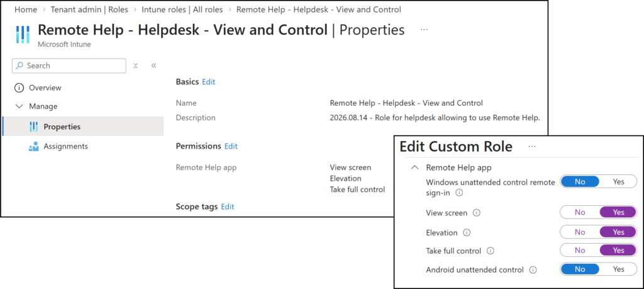Open the ellipsis menu beside Properties title

click(x=425, y=30)
